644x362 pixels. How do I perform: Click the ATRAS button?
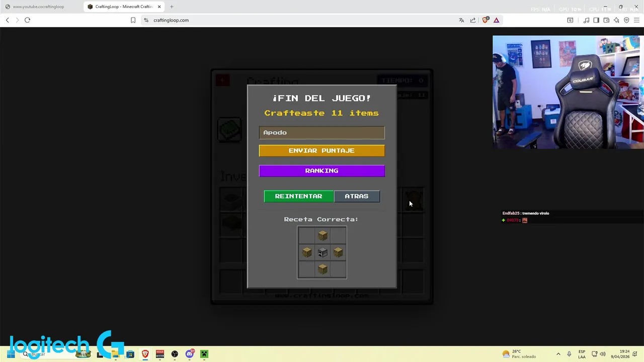point(357,196)
